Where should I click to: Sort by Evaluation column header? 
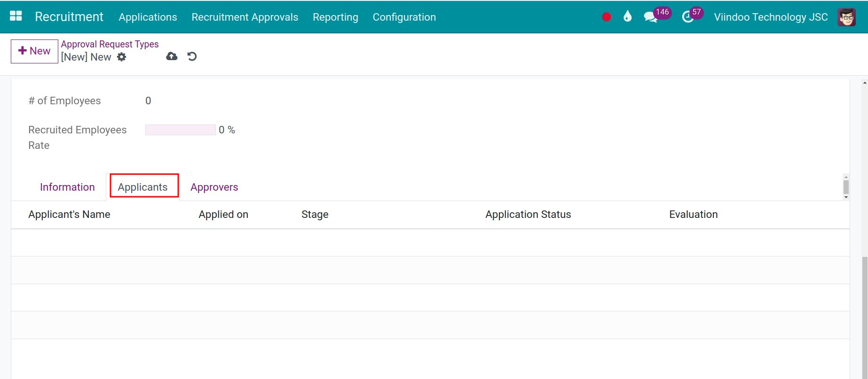[694, 215]
